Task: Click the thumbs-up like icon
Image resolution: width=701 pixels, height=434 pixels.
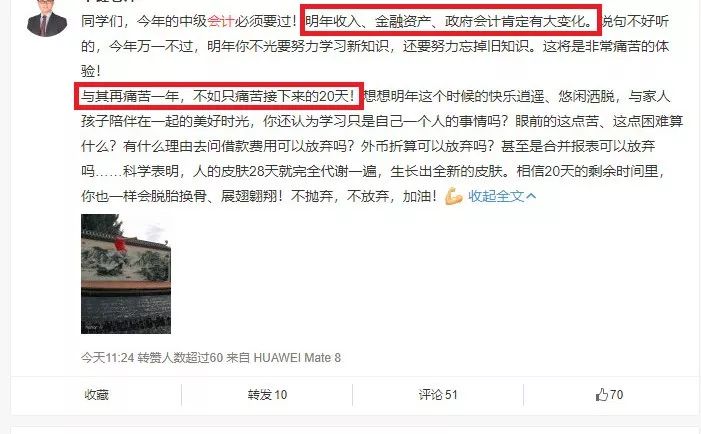Action: [602, 395]
